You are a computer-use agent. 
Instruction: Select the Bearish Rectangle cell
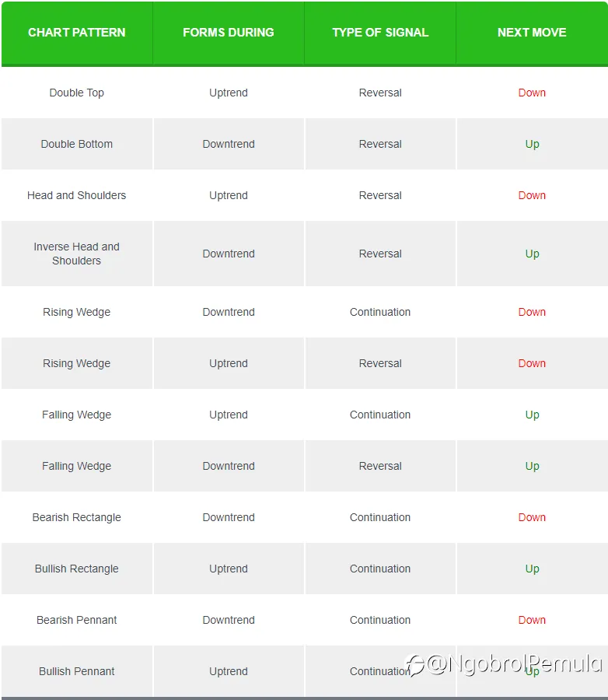(77, 517)
